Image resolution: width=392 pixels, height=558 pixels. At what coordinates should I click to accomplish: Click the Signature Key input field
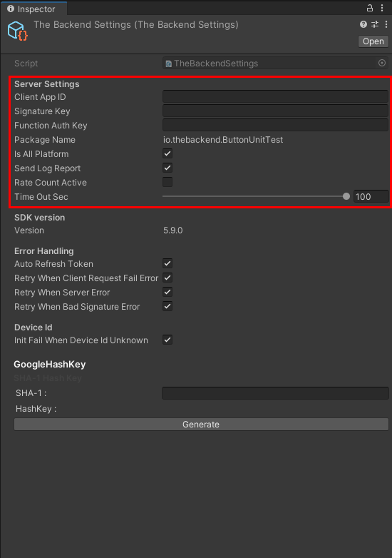[275, 111]
